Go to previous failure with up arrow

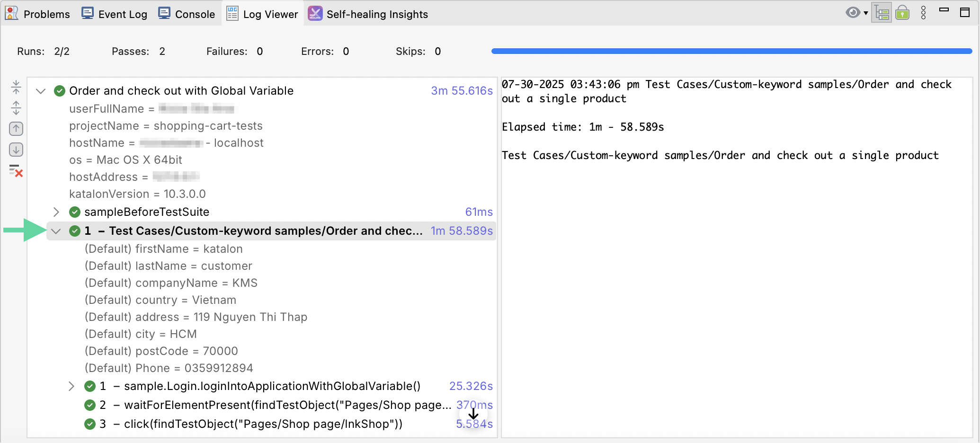coord(16,128)
